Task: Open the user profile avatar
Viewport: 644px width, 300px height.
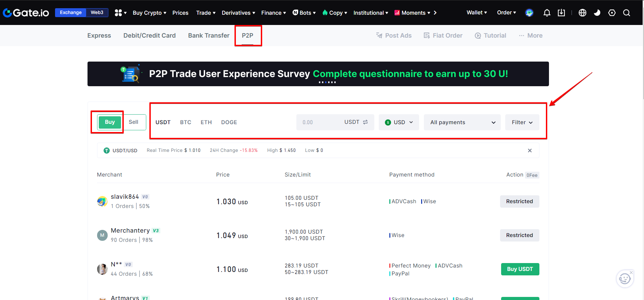Action: [x=529, y=13]
